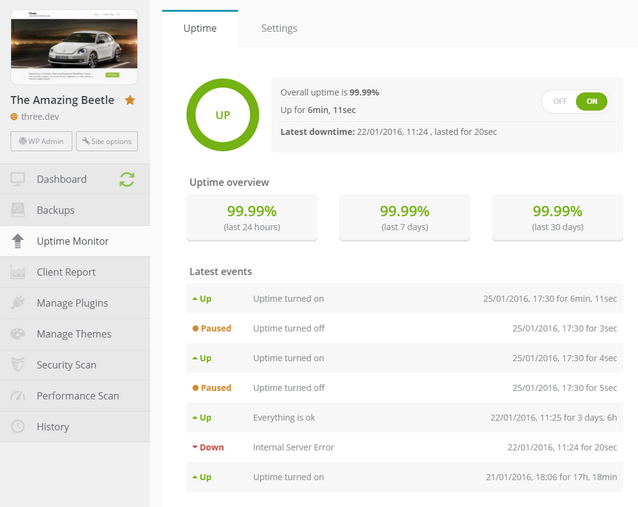Image resolution: width=638 pixels, height=507 pixels.
Task: Open Site options button
Action: click(106, 141)
